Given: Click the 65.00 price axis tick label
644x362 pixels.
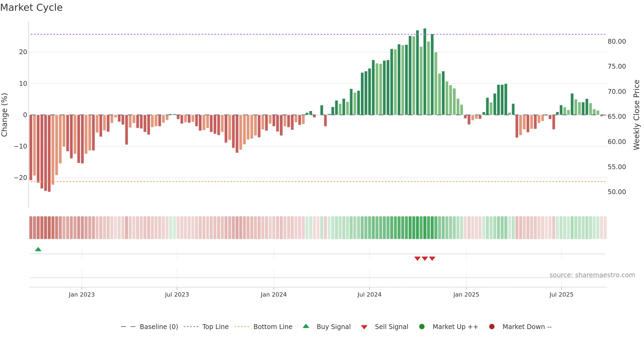Looking at the screenshot, I should click(x=617, y=117).
